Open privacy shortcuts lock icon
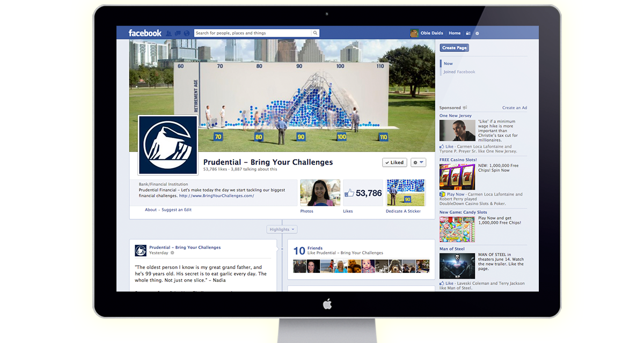The width and height of the screenshot is (644, 343). [468, 33]
